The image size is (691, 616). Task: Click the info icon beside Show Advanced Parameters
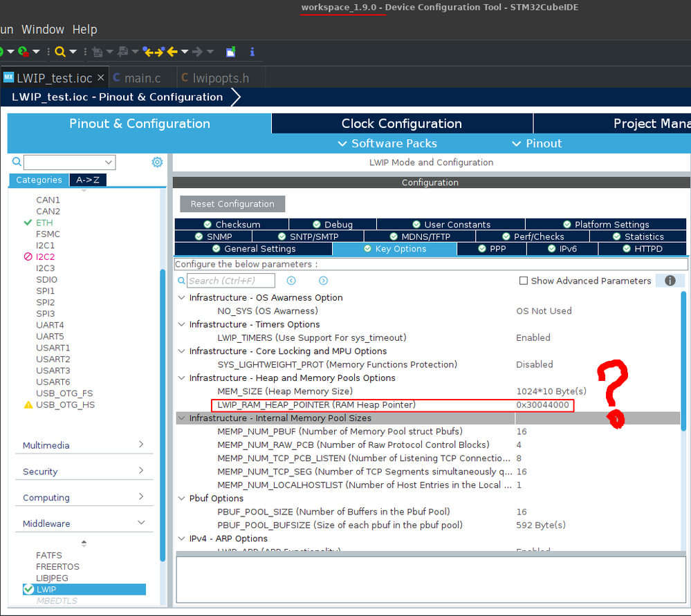coord(670,281)
